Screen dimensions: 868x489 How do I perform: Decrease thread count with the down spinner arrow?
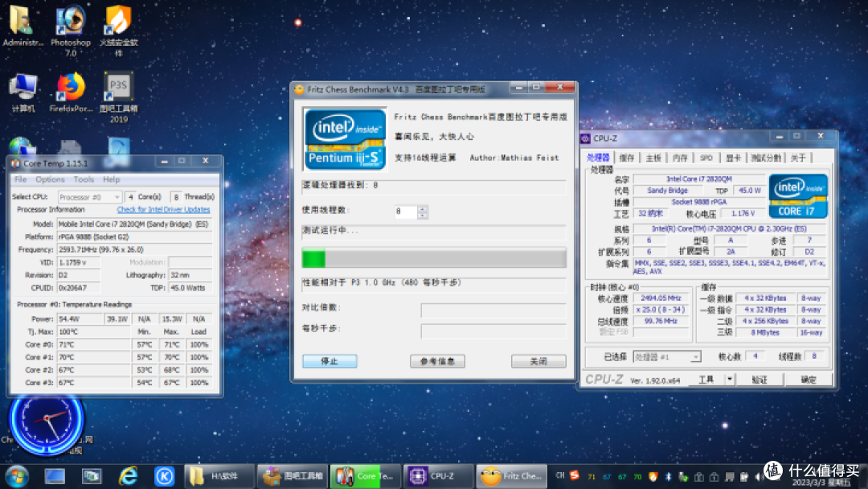pyautogui.click(x=423, y=215)
